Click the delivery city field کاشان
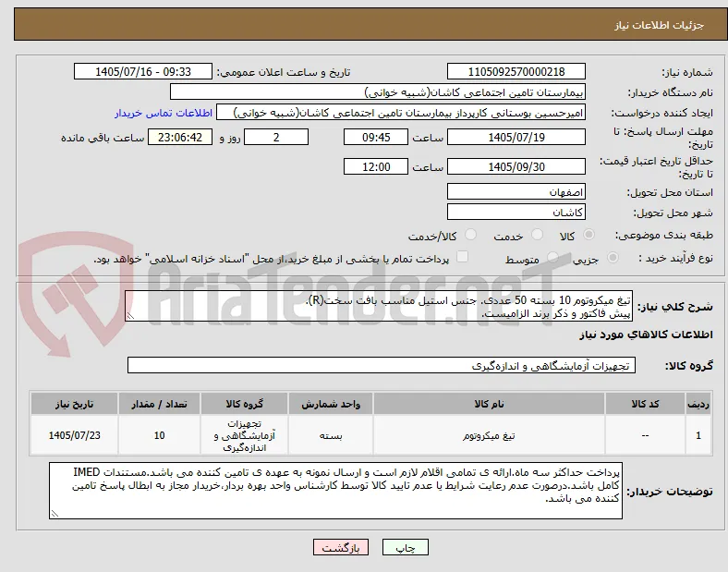 pos(516,213)
